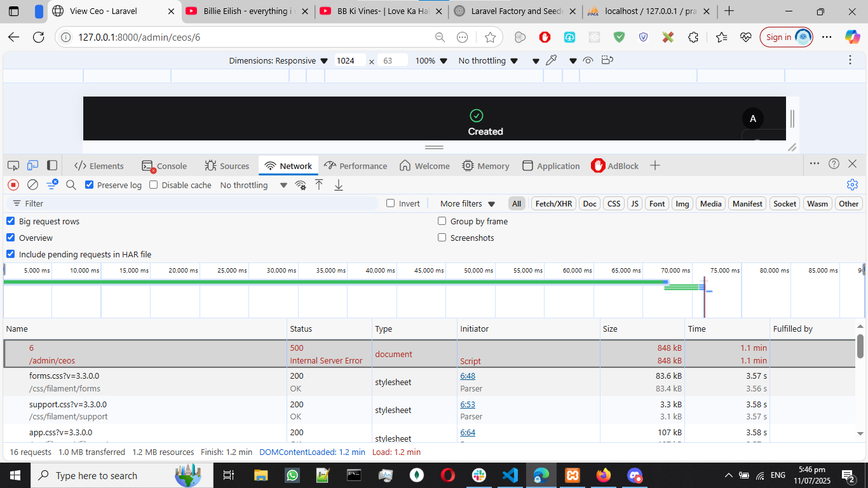This screenshot has width=868, height=488.
Task: Toggle the network filter funnel button
Action: pyautogui.click(x=52, y=185)
